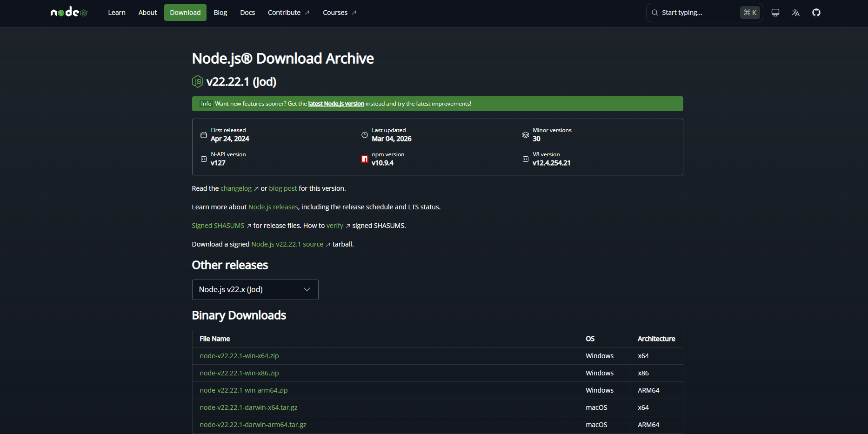
Task: Download node-v22.22.1-win-x64.zip
Action: [239, 356]
